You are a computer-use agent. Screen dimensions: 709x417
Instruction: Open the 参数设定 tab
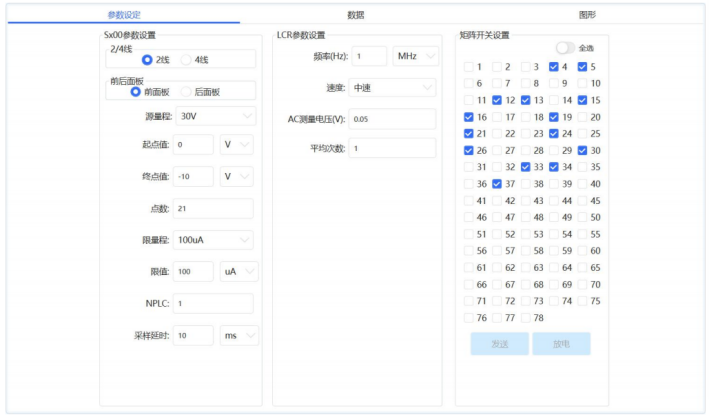click(x=124, y=15)
